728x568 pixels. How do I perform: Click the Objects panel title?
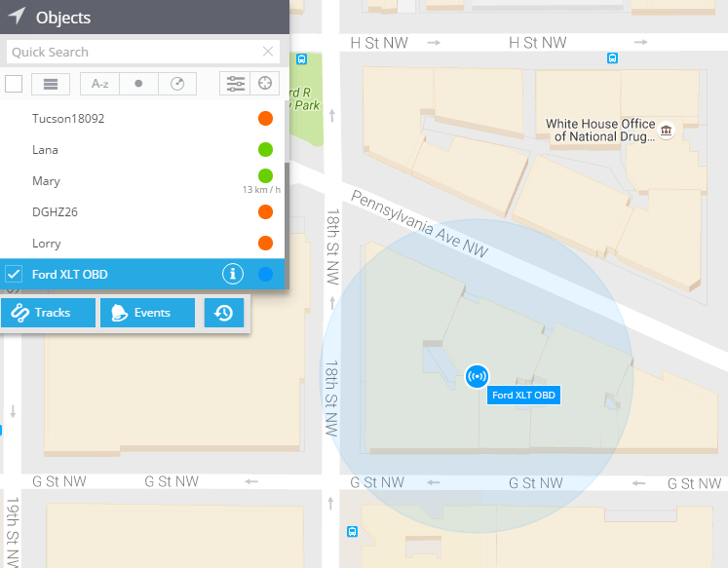[x=63, y=18]
